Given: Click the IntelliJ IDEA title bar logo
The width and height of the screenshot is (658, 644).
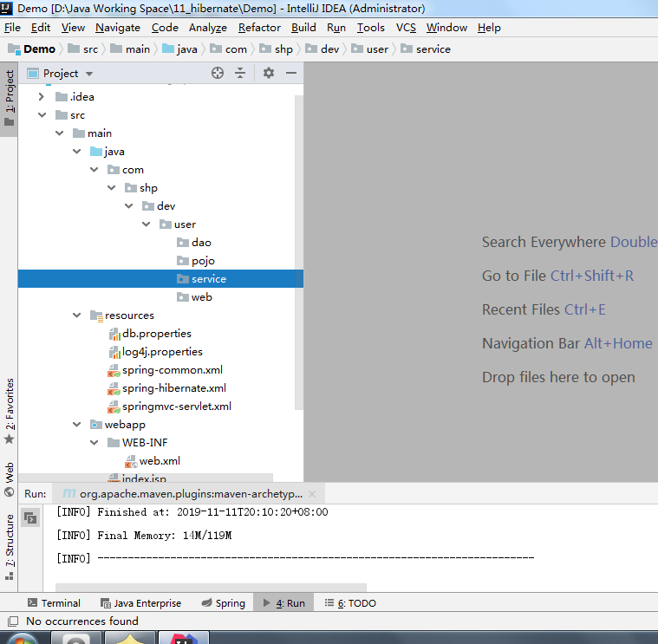Looking at the screenshot, I should coord(6,8).
